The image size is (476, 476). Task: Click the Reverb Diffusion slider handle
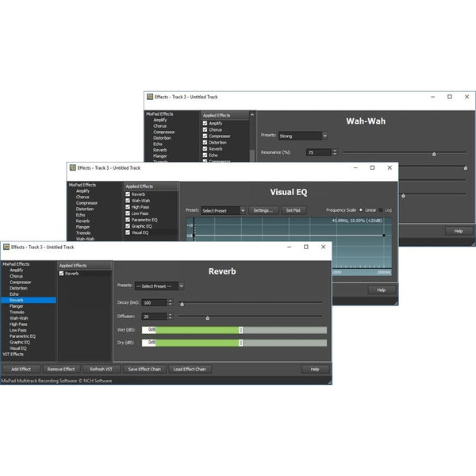pyautogui.click(x=207, y=317)
